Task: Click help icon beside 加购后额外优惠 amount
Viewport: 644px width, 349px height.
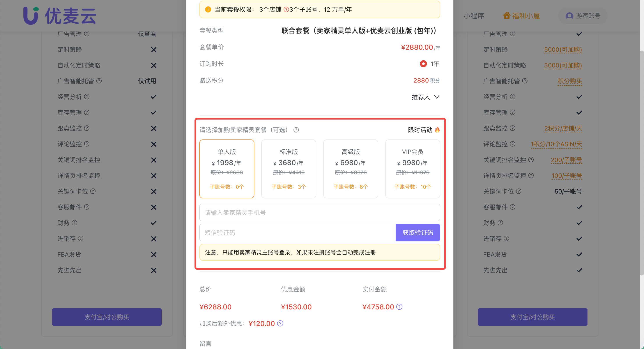Action: point(280,323)
